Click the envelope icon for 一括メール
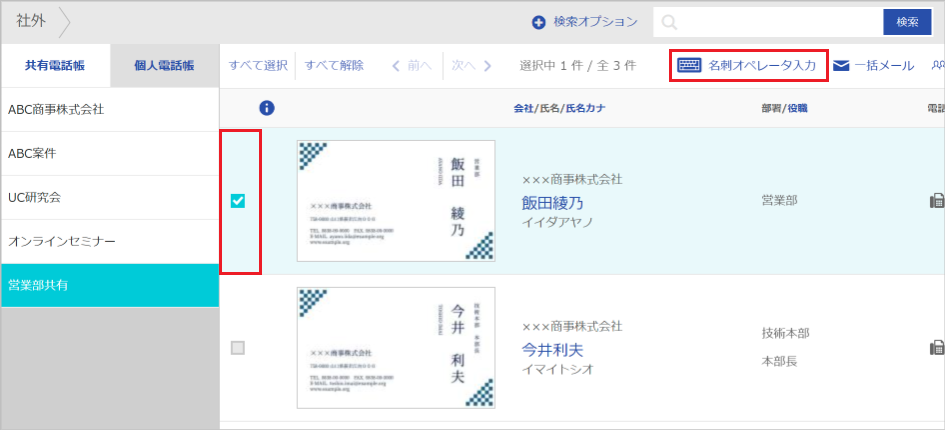Viewport: 945px width, 430px height. (x=841, y=66)
